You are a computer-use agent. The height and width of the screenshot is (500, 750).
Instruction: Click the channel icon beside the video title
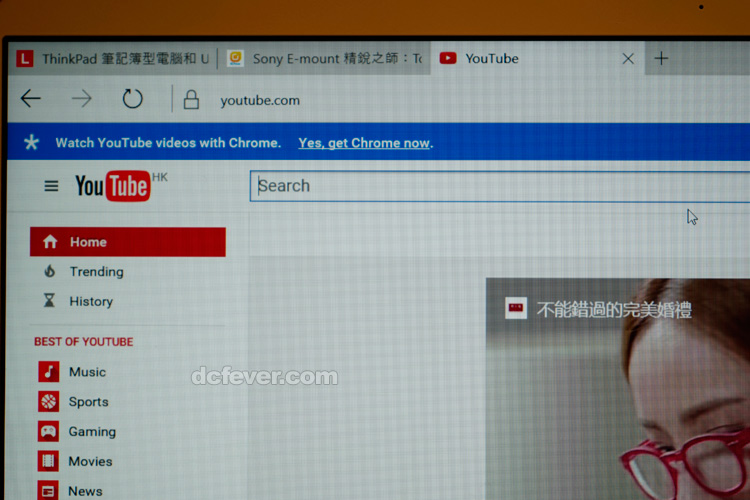click(516, 308)
